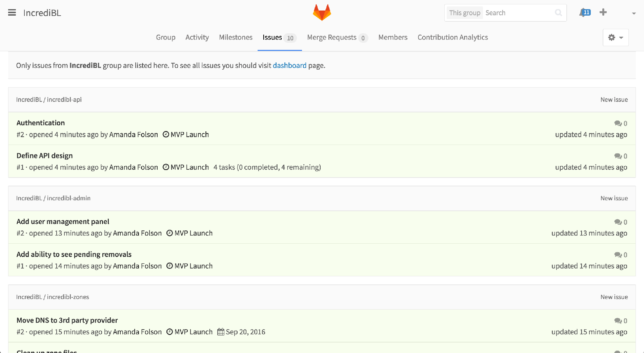
Task: Open the Merge Requests tab
Action: [332, 37]
